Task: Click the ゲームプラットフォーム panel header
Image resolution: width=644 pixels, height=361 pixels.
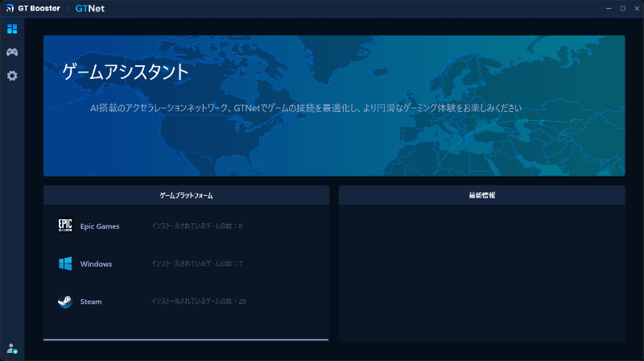Action: coord(187,195)
